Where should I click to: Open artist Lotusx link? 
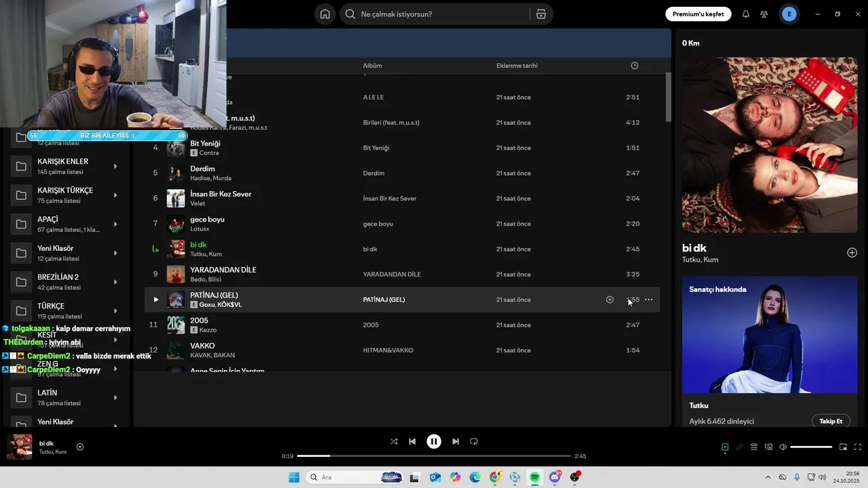click(x=200, y=229)
